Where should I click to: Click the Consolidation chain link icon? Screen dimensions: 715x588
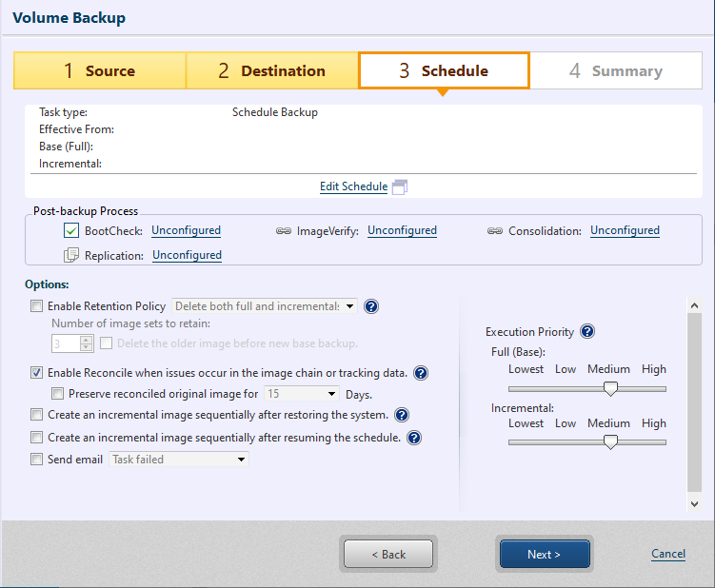[x=494, y=231]
